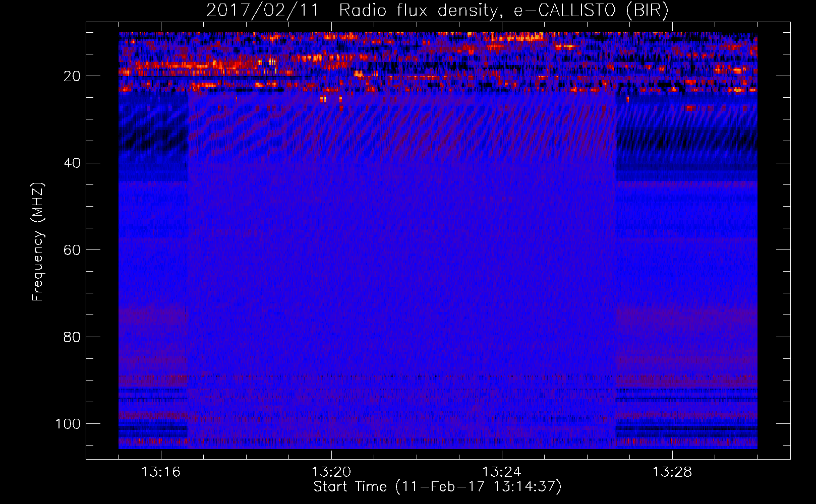Click the 40 MHz frequency tick label

(72, 163)
